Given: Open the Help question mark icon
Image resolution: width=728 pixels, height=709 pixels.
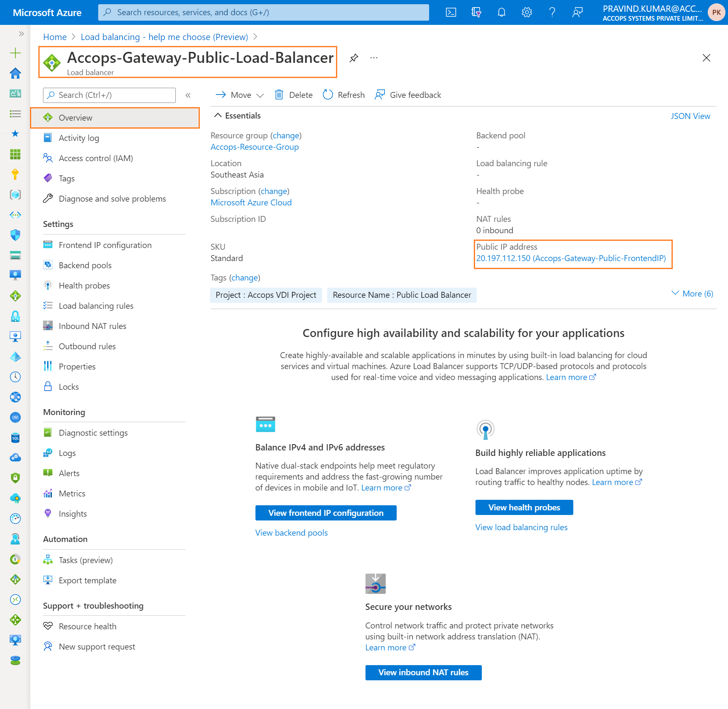Looking at the screenshot, I should (552, 12).
